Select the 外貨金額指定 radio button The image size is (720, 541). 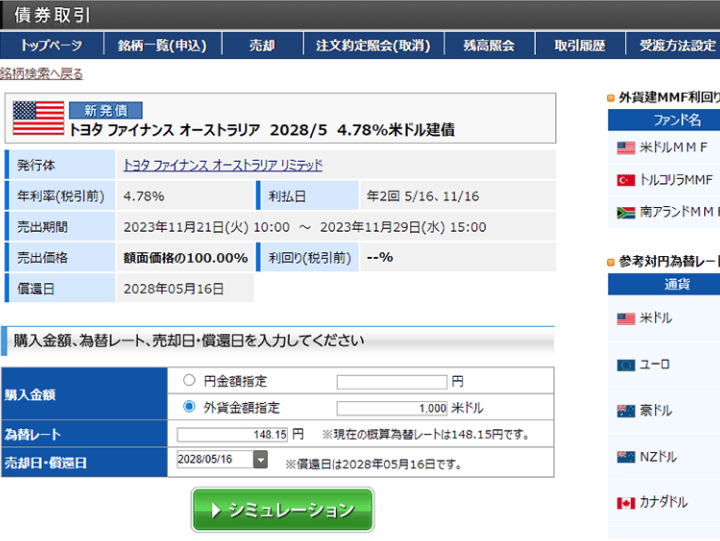coord(189,406)
